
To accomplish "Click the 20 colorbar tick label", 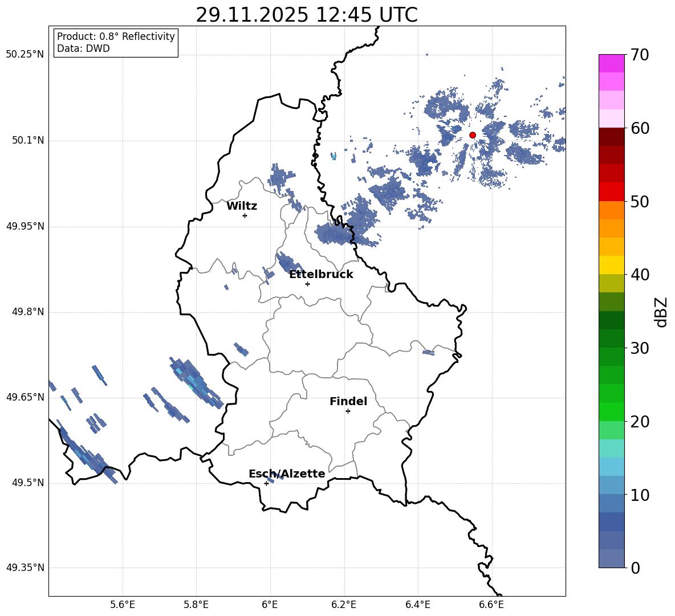I will coord(640,422).
